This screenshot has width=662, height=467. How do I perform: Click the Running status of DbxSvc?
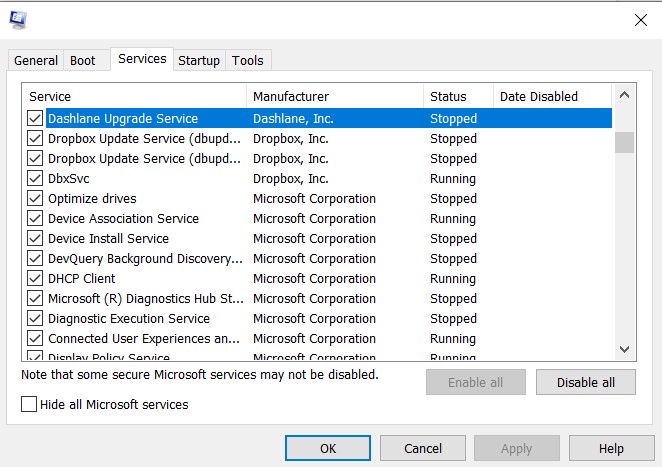point(453,179)
